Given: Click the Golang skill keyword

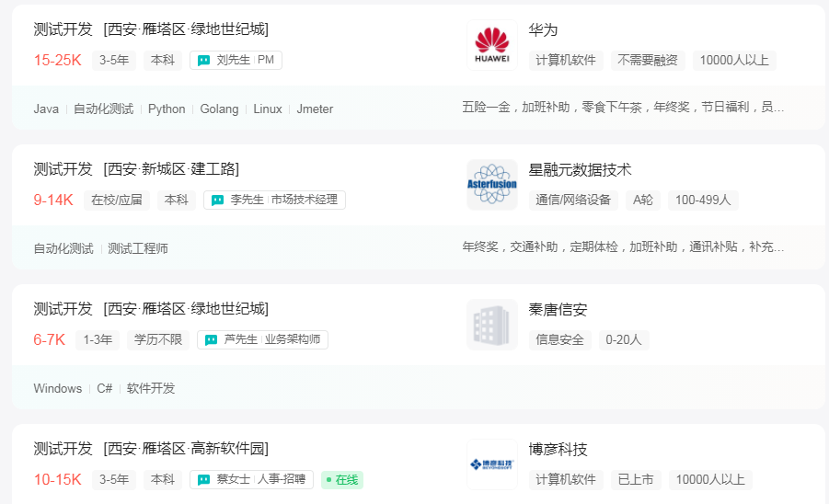Looking at the screenshot, I should coord(219,109).
